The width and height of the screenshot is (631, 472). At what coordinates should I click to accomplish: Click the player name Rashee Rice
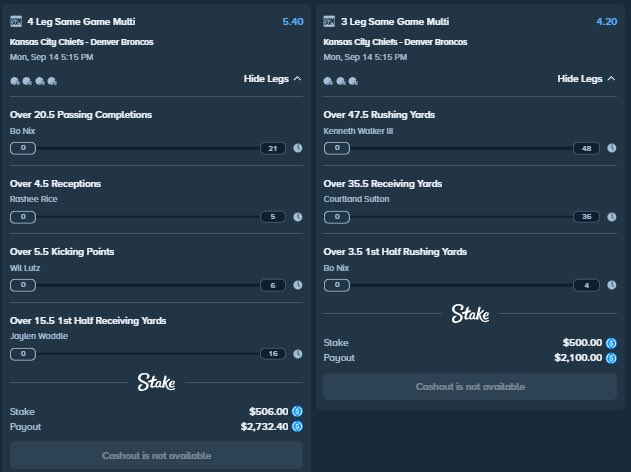34,199
